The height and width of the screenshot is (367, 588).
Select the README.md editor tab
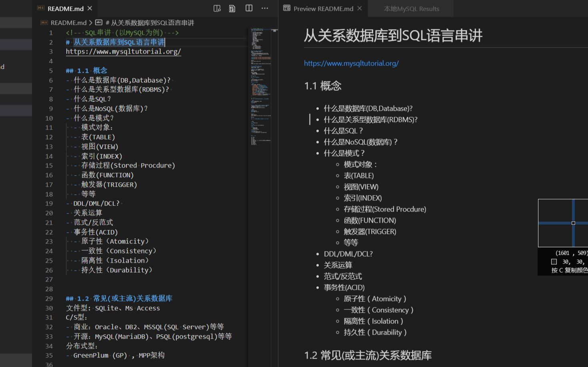65,8
